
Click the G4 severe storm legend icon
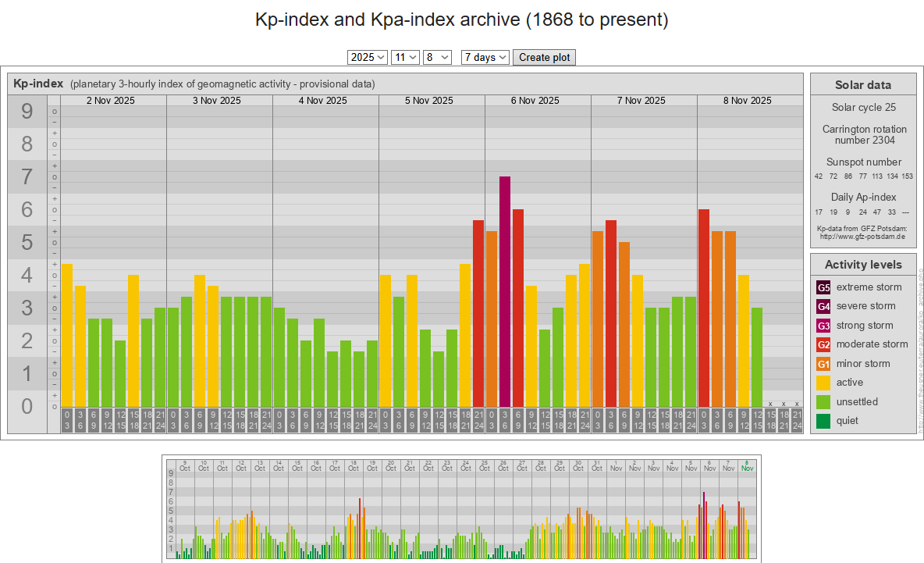pos(823,307)
